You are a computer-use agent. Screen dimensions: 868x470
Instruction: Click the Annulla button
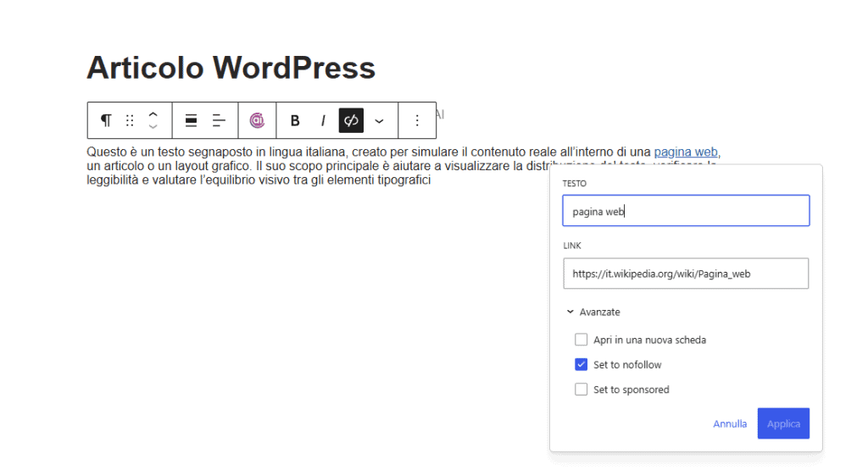click(730, 423)
